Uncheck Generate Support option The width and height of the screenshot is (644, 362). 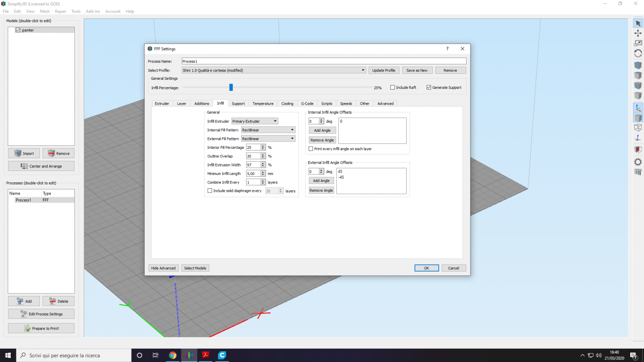(x=428, y=87)
